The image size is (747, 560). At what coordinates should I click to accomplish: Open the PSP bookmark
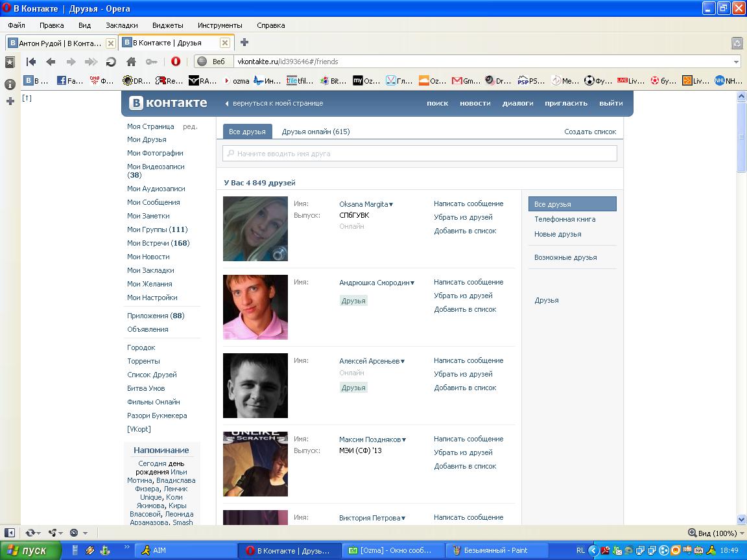pos(531,81)
